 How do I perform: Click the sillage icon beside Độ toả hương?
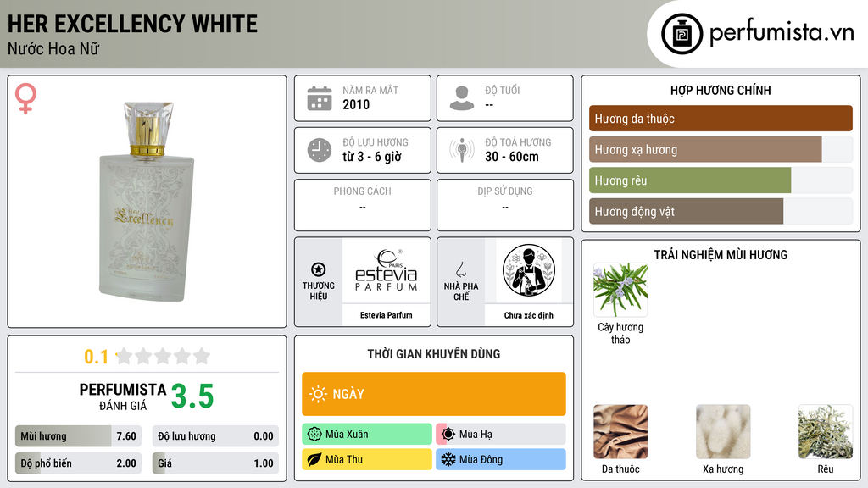point(462,150)
